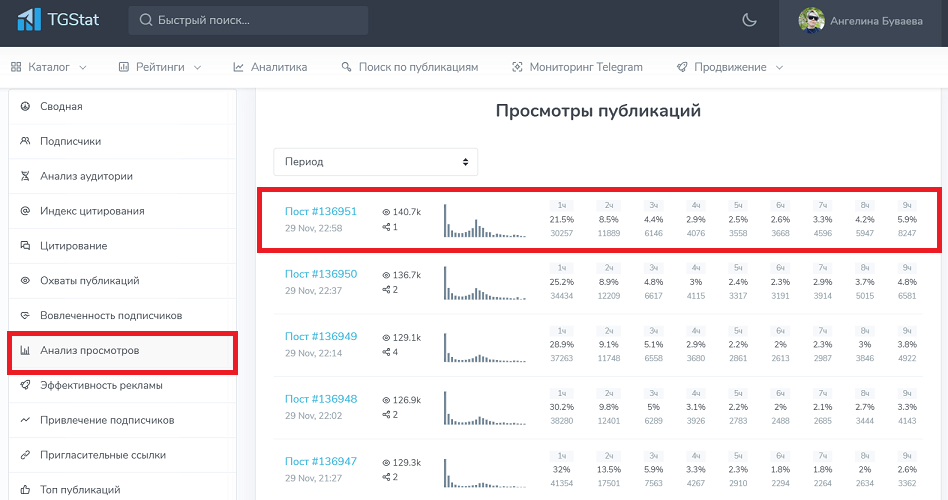Click the Индекс цитирования sidebar icon
The image size is (948, 500).
[25, 211]
